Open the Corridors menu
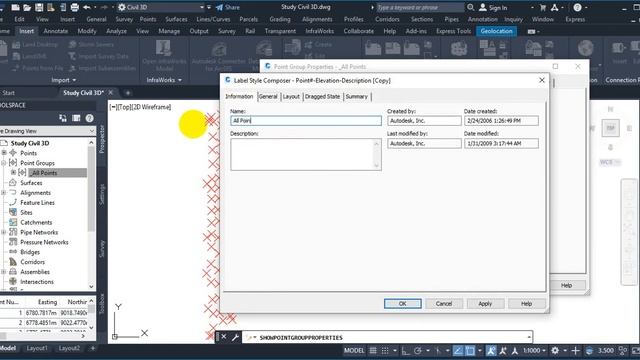Image resolution: width=640 pixels, height=360 pixels. 387,19
